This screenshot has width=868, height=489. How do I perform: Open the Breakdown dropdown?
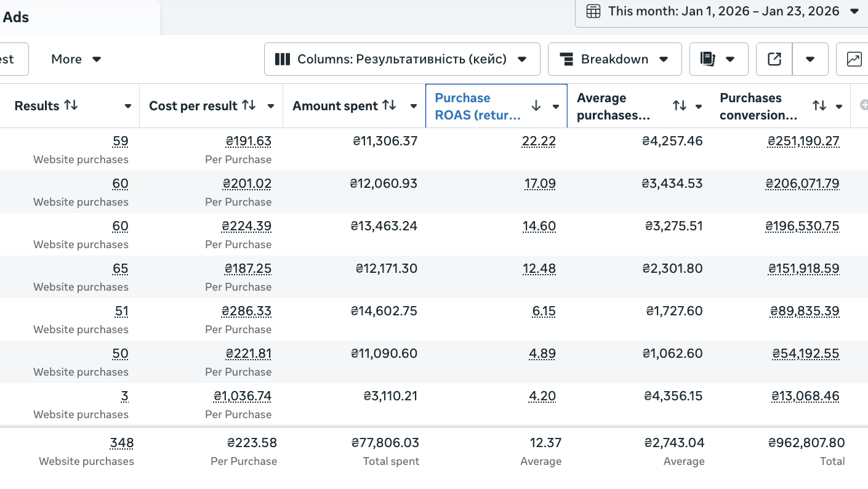[x=614, y=59]
